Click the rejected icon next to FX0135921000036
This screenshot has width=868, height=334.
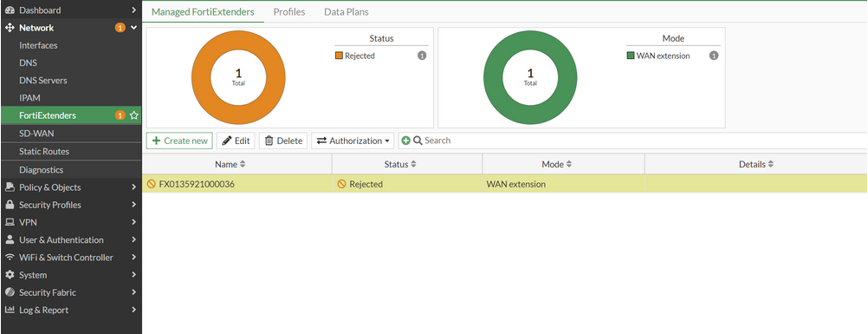(x=151, y=184)
